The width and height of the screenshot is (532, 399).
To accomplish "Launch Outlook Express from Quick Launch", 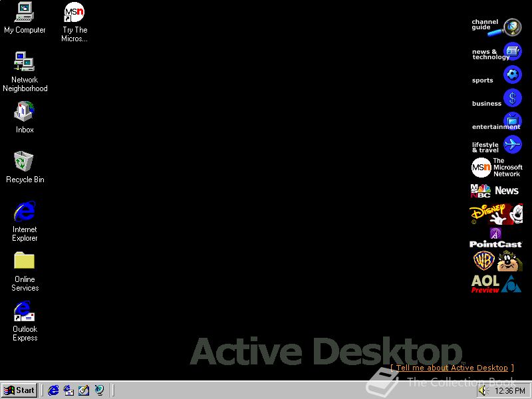I will pyautogui.click(x=68, y=390).
